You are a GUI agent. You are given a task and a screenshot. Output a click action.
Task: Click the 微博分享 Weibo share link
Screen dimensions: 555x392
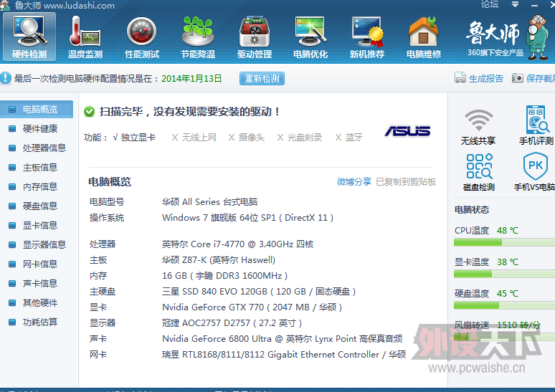pyautogui.click(x=354, y=182)
